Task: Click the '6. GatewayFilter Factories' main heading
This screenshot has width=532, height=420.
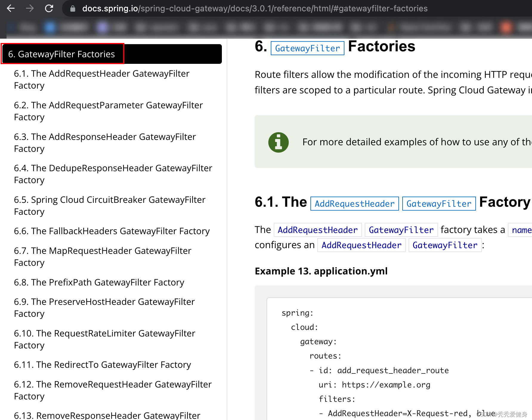Action: click(x=335, y=47)
